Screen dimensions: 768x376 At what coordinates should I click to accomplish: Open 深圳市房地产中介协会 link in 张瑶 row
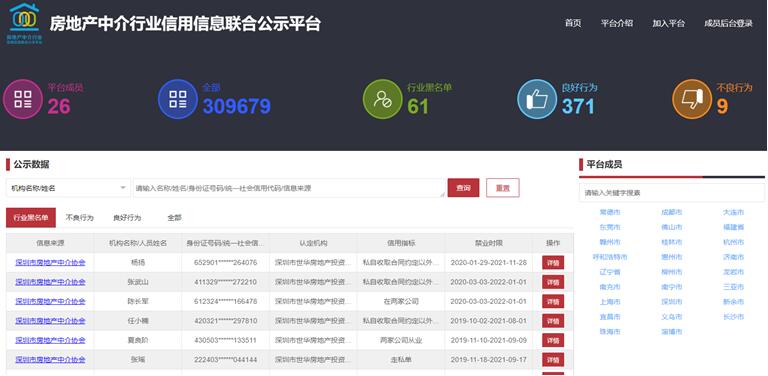coord(50,360)
